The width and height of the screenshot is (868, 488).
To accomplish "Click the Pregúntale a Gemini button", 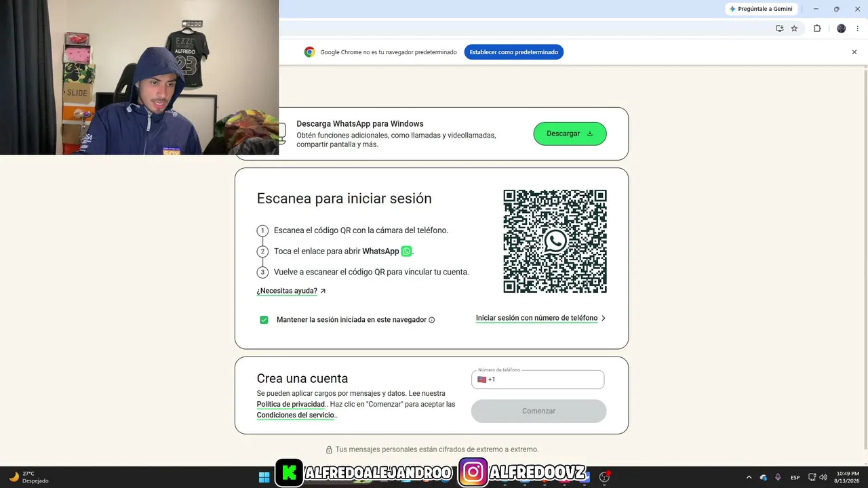I will click(x=760, y=9).
